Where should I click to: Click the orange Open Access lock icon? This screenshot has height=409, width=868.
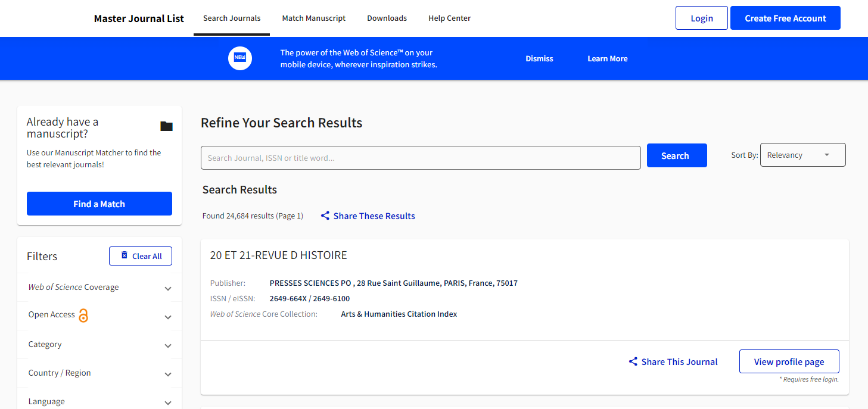click(83, 316)
